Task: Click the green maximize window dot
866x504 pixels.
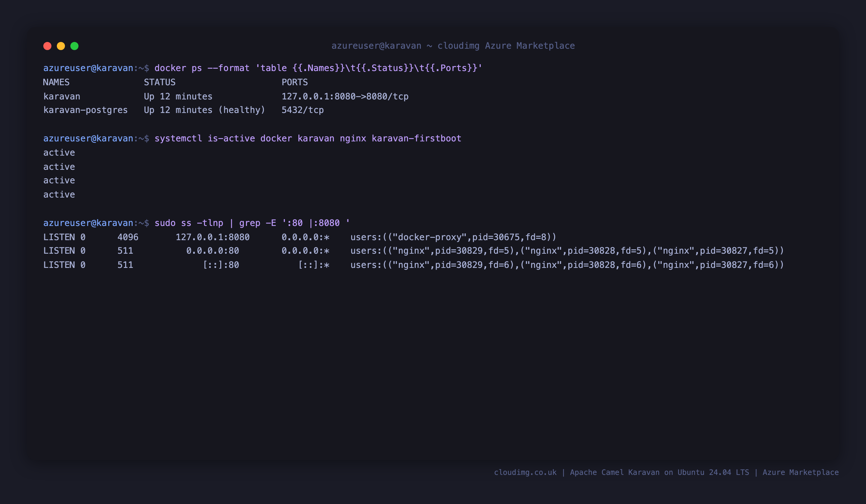Action: (x=74, y=46)
